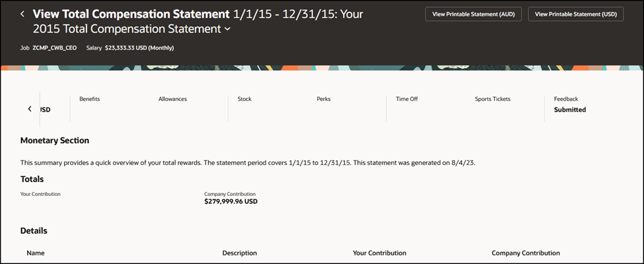Viewport: 644px width, 264px height.
Task: Click the Company Contribution column header
Action: (525, 253)
